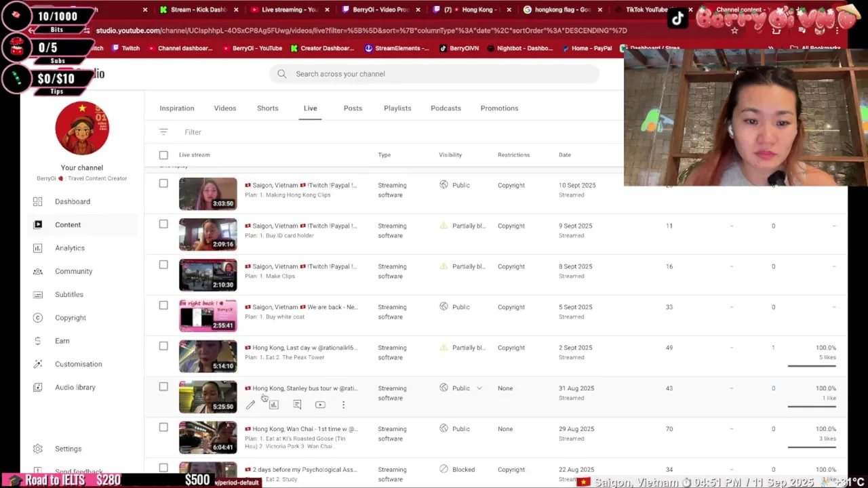Image resolution: width=868 pixels, height=488 pixels.
Task: Open comments icon on Stanley bus tour stream
Action: click(297, 405)
